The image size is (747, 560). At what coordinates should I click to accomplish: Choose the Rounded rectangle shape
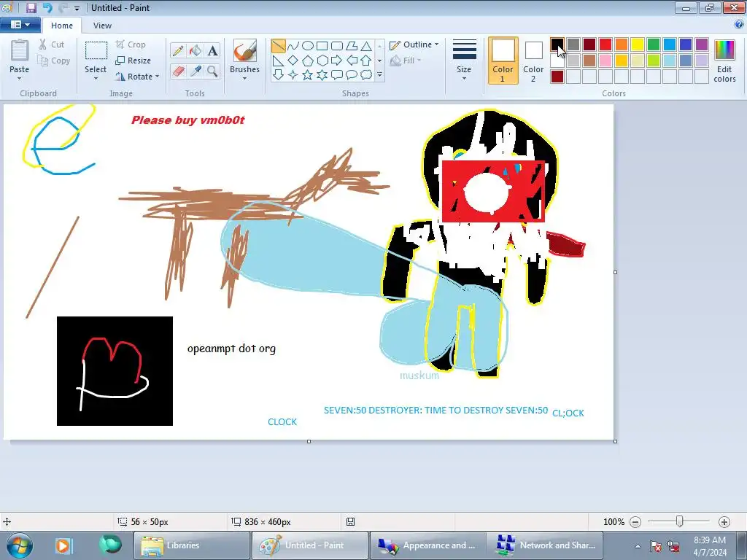(337, 46)
